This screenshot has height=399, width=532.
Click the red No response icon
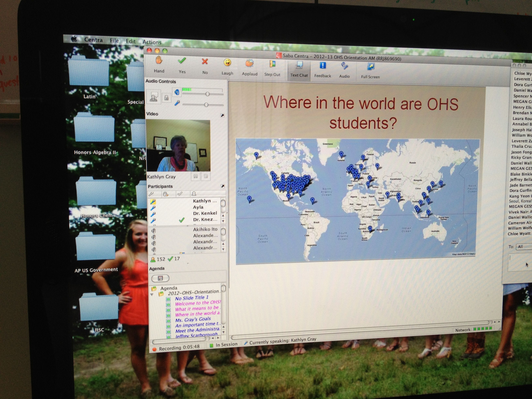(x=205, y=62)
